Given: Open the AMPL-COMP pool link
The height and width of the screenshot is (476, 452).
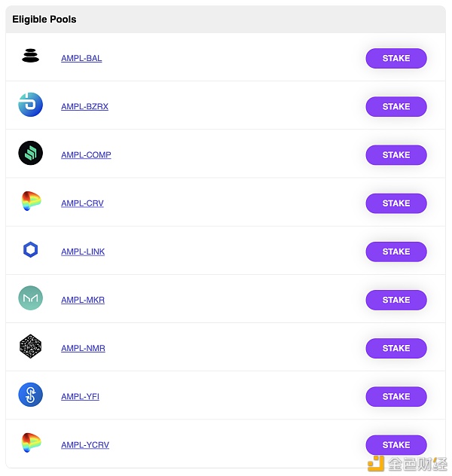Looking at the screenshot, I should point(86,155).
